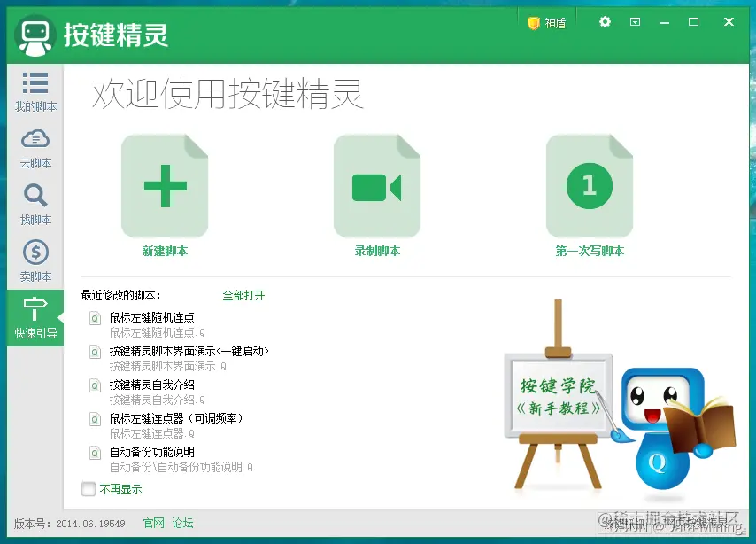Click the 按键精灵 robot logo
756x544 pixels.
35,35
